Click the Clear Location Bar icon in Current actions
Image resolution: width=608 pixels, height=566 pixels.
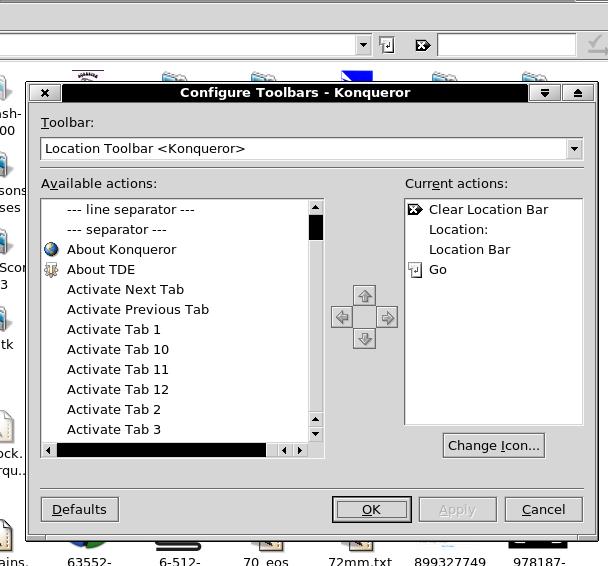click(415, 210)
